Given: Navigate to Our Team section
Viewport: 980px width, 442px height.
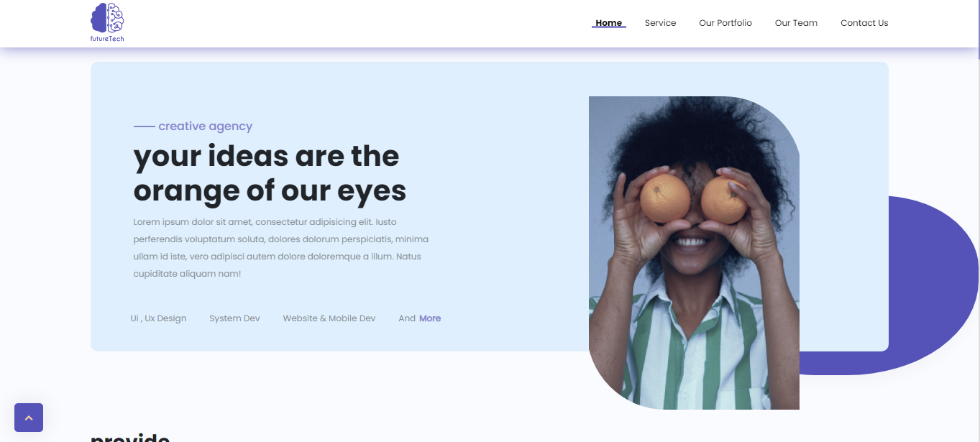Looking at the screenshot, I should pos(796,23).
